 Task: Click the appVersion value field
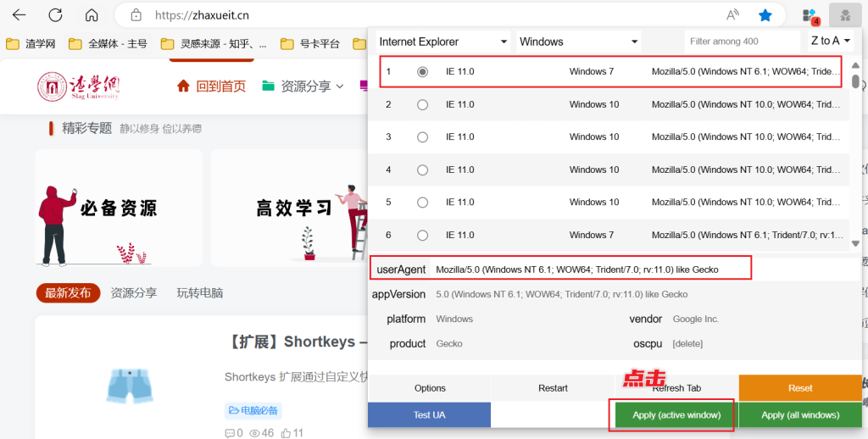[x=645, y=295]
